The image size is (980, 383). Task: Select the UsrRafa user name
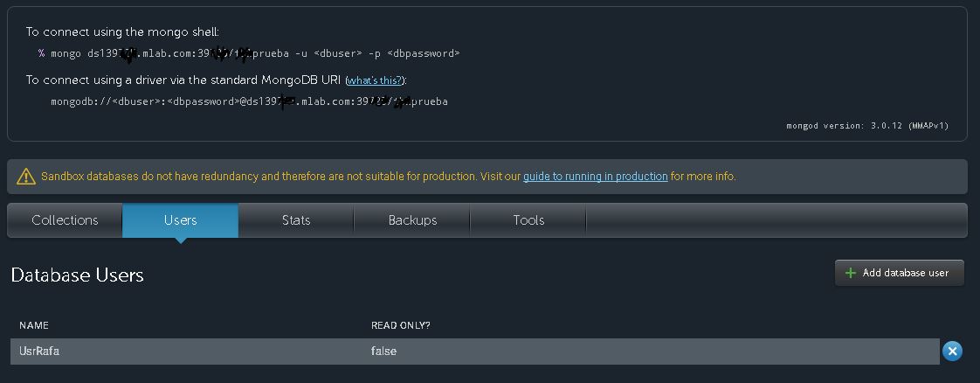point(39,352)
